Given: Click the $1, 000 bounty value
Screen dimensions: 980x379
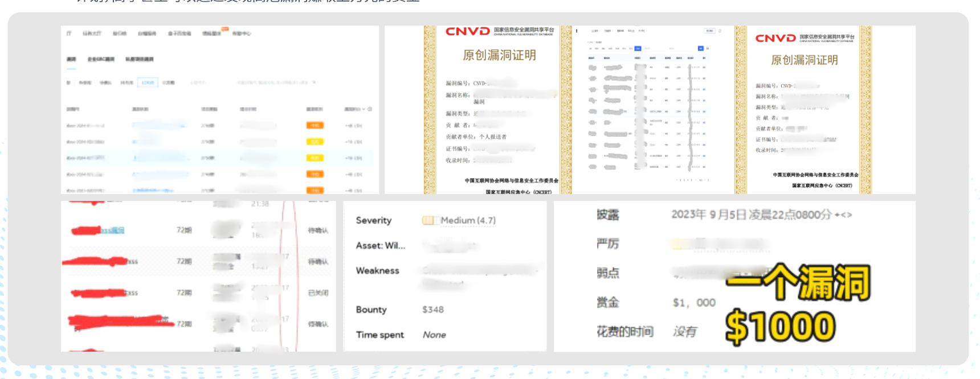Looking at the screenshot, I should coord(694,303).
